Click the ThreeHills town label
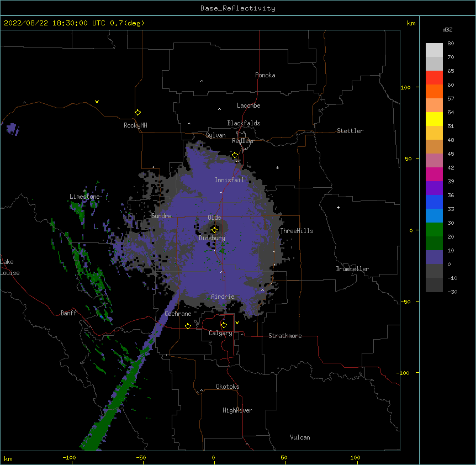 coord(297,231)
